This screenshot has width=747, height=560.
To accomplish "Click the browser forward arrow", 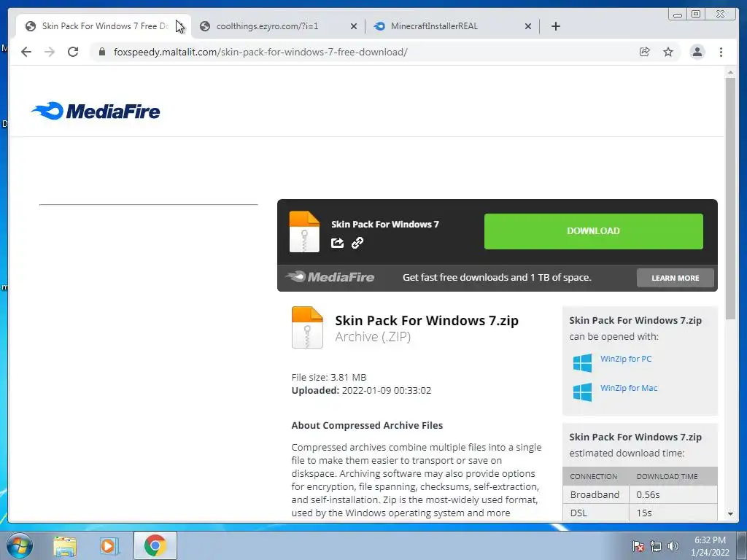I will [x=50, y=52].
